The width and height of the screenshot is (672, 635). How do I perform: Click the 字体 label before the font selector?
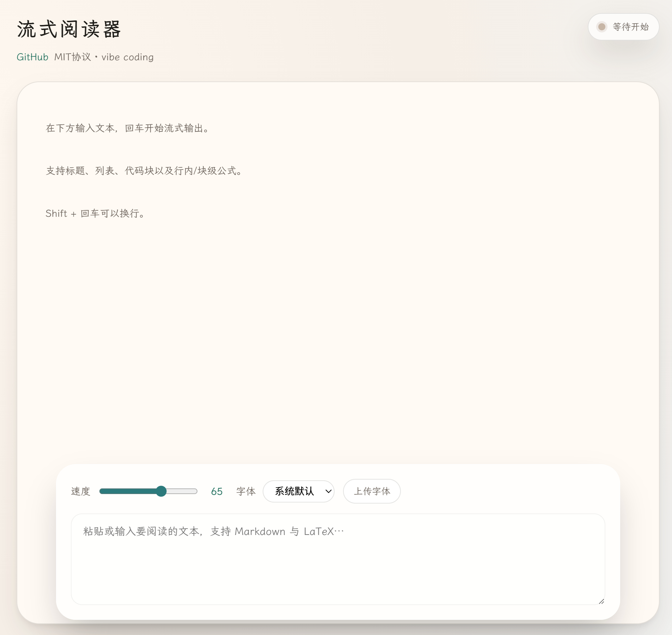pos(246,491)
